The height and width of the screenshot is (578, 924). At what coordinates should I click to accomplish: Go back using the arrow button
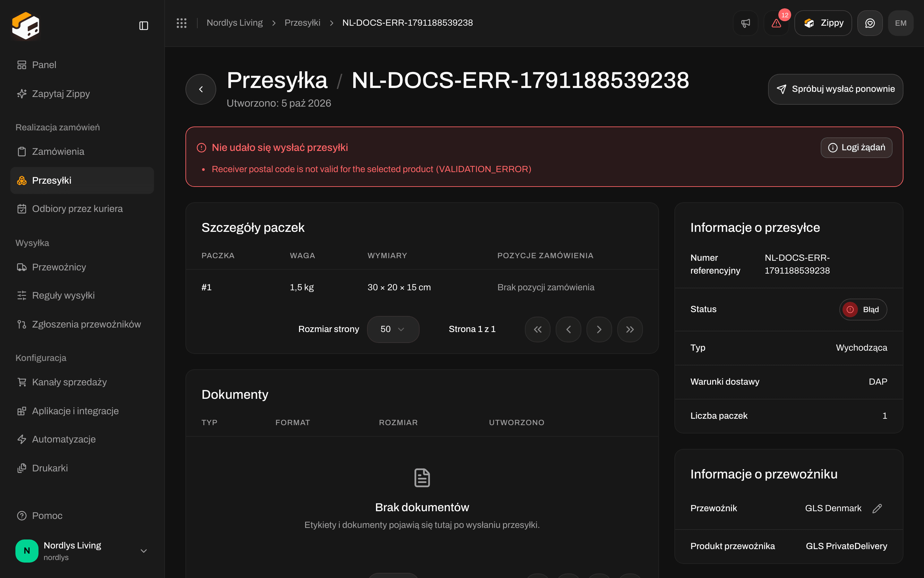pyautogui.click(x=201, y=89)
